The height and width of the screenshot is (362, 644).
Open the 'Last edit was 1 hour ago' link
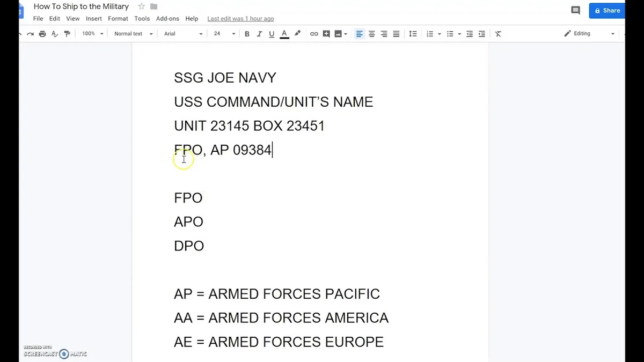point(240,19)
